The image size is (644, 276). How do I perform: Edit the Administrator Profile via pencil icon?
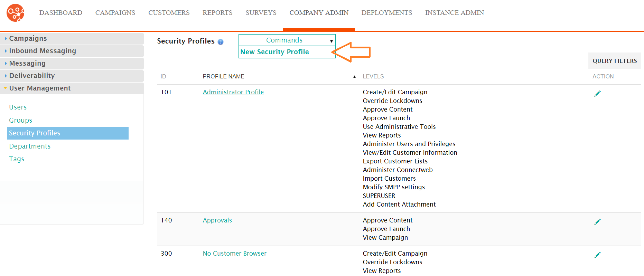point(597,94)
